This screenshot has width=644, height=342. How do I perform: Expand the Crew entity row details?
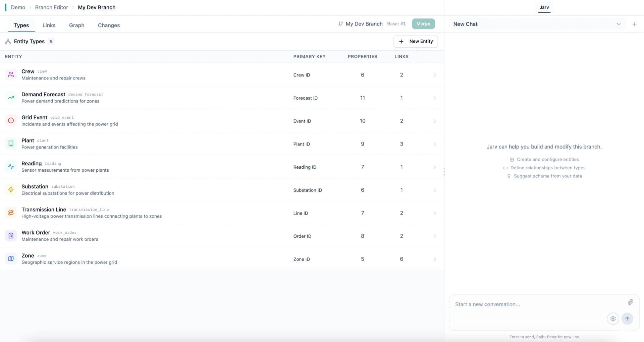pyautogui.click(x=435, y=75)
